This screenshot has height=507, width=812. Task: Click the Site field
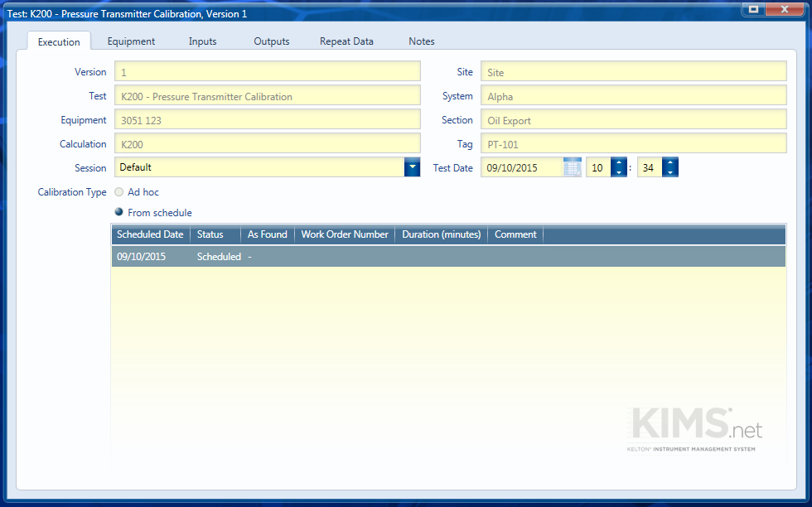point(633,71)
